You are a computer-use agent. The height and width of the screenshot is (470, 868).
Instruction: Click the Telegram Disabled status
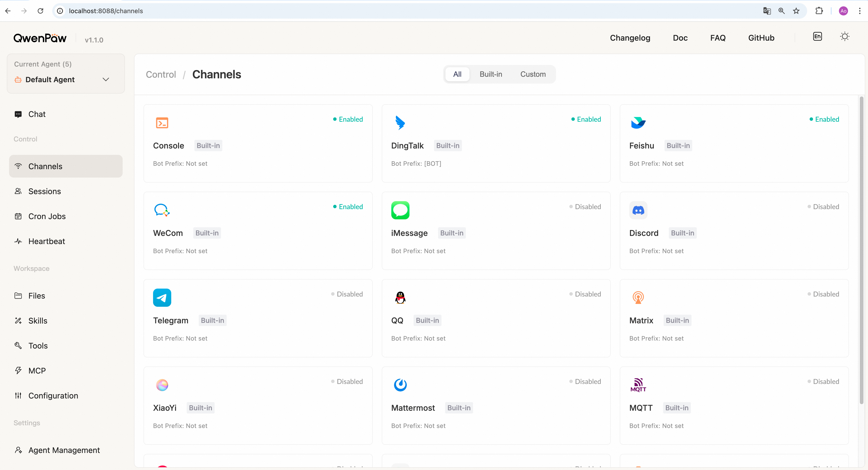coord(347,294)
